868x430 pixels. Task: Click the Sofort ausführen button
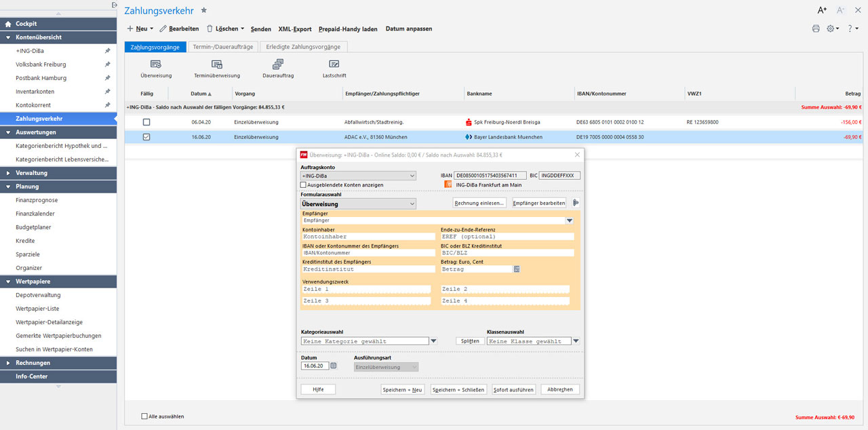[x=513, y=390]
